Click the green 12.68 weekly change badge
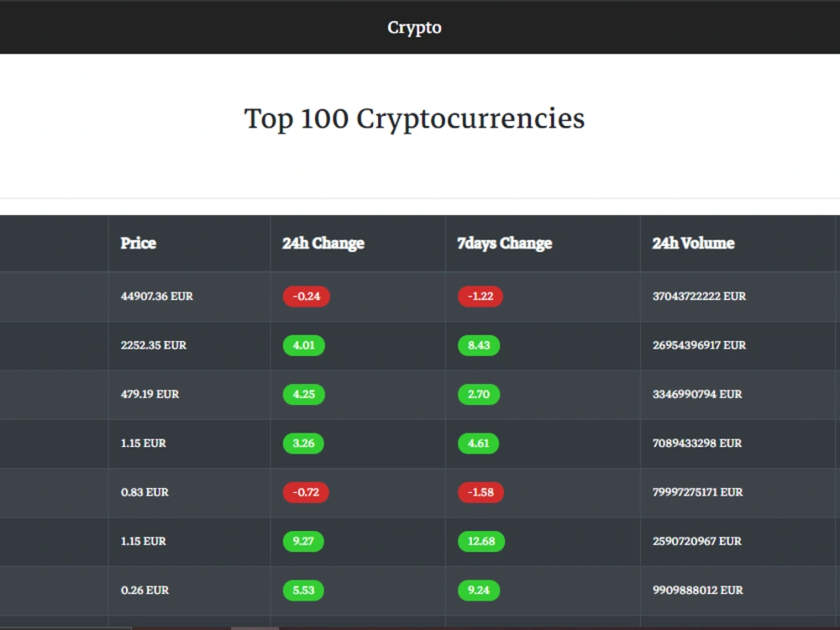 pos(481,541)
